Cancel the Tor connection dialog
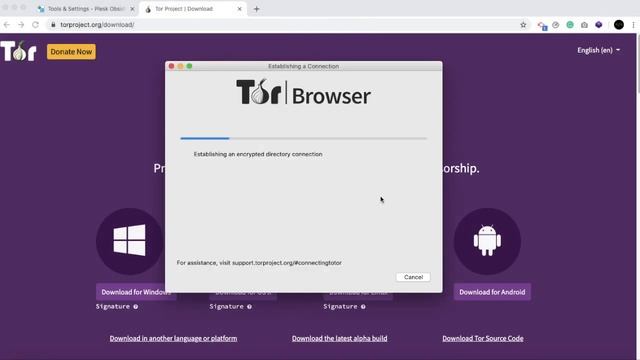Screen dimensions: 640x360 click(x=413, y=277)
